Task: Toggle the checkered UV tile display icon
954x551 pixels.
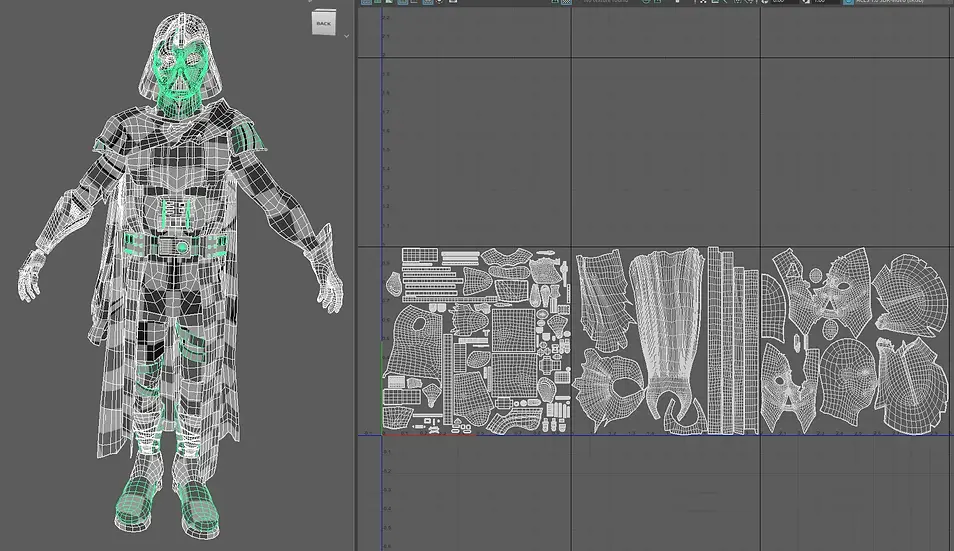Action: (566, 2)
